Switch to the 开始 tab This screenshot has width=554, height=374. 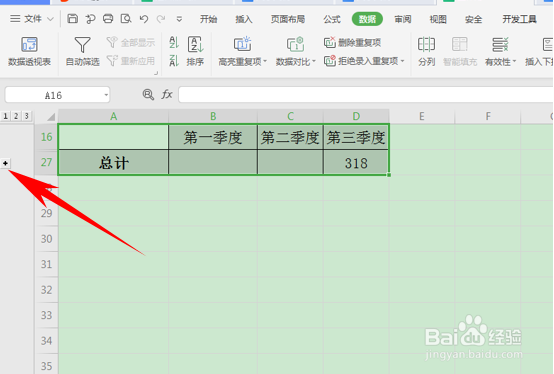point(208,19)
